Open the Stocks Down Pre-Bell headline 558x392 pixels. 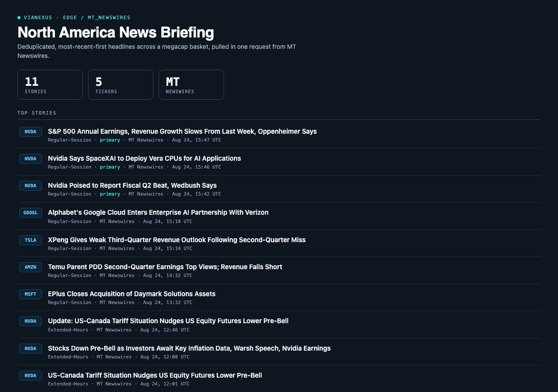(x=189, y=348)
